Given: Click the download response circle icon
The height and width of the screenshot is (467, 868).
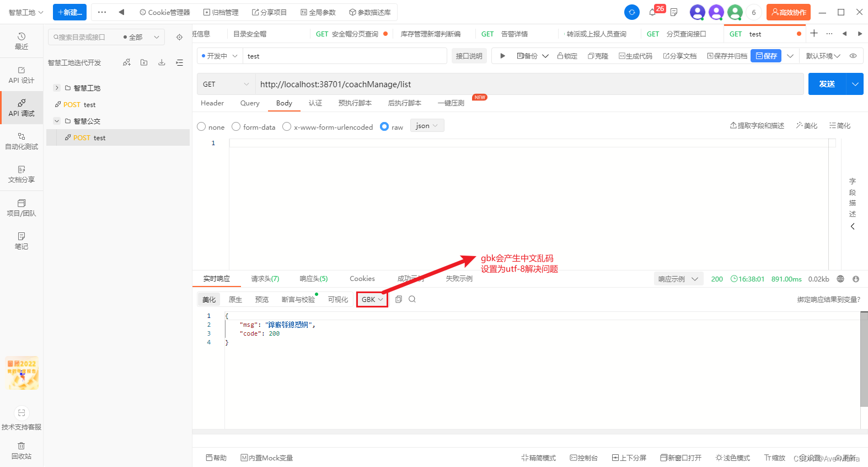Looking at the screenshot, I should (x=856, y=279).
